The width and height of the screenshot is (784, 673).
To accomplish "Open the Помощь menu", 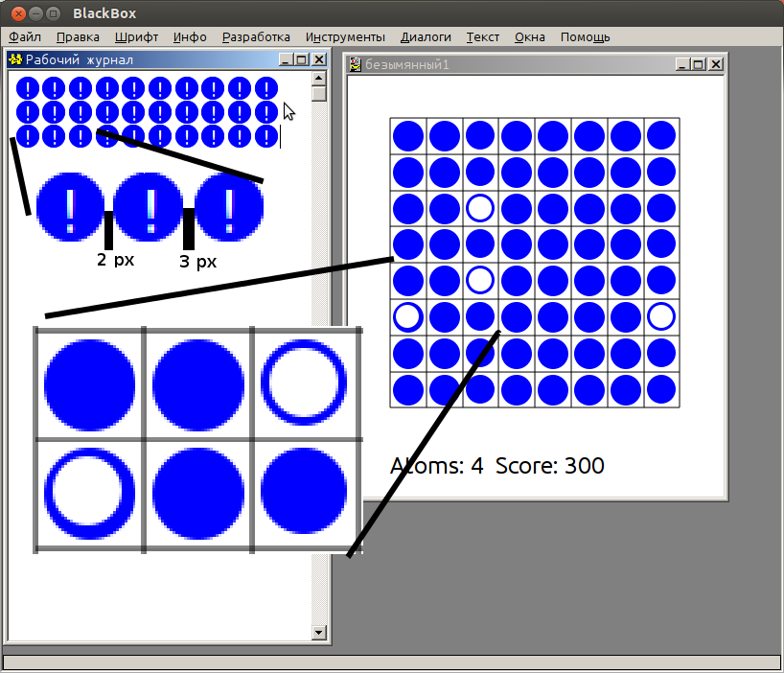I will (x=585, y=37).
